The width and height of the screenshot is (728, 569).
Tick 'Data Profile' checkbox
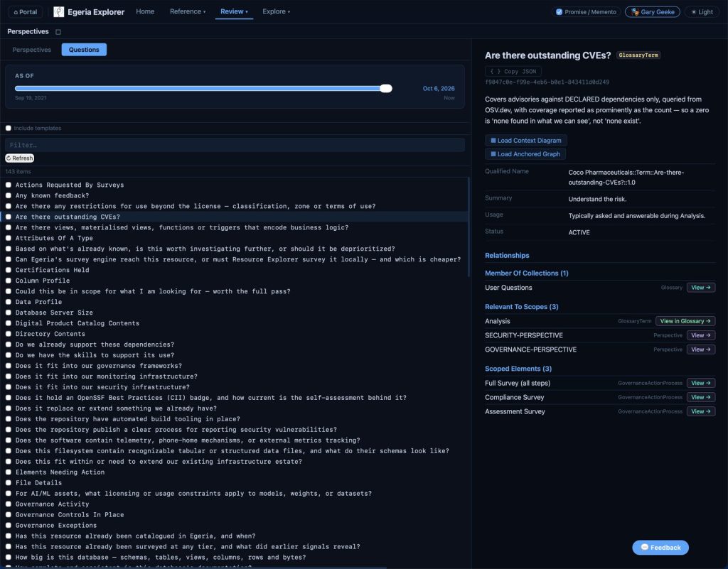9,302
